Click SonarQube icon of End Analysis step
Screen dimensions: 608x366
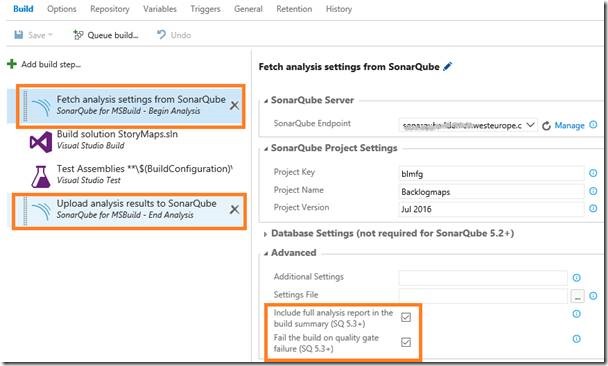tap(41, 212)
